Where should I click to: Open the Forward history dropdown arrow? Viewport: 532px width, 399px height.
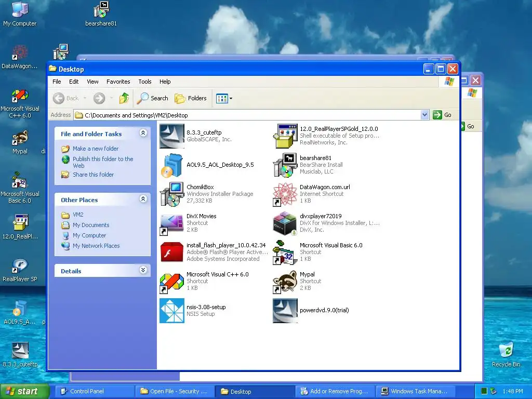click(x=111, y=98)
